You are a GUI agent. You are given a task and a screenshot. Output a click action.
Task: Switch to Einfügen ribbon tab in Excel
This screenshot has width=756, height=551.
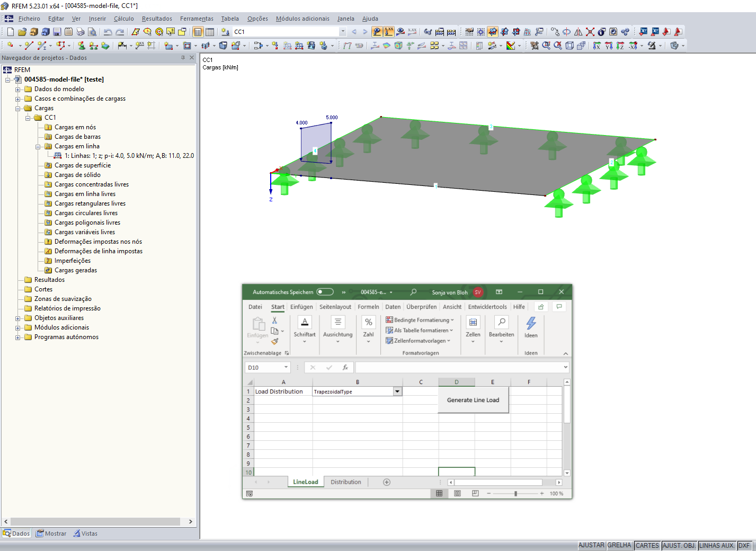[x=301, y=307]
